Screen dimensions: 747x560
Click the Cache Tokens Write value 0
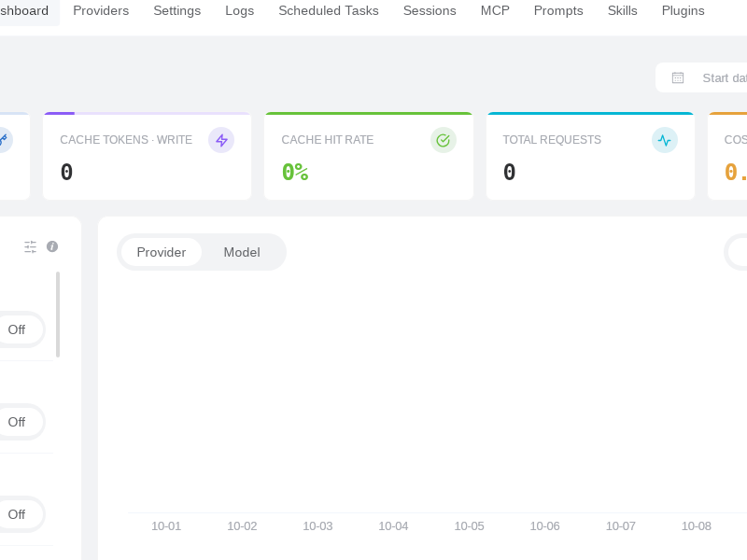(66, 172)
